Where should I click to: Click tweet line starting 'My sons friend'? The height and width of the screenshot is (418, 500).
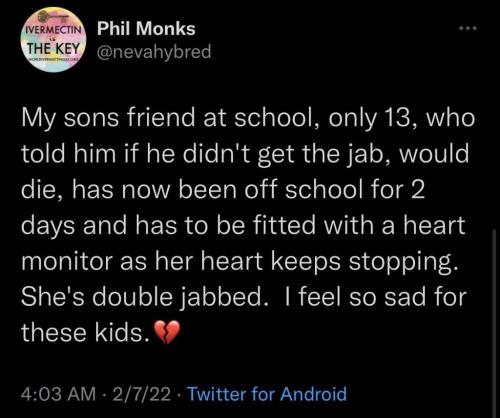[248, 119]
